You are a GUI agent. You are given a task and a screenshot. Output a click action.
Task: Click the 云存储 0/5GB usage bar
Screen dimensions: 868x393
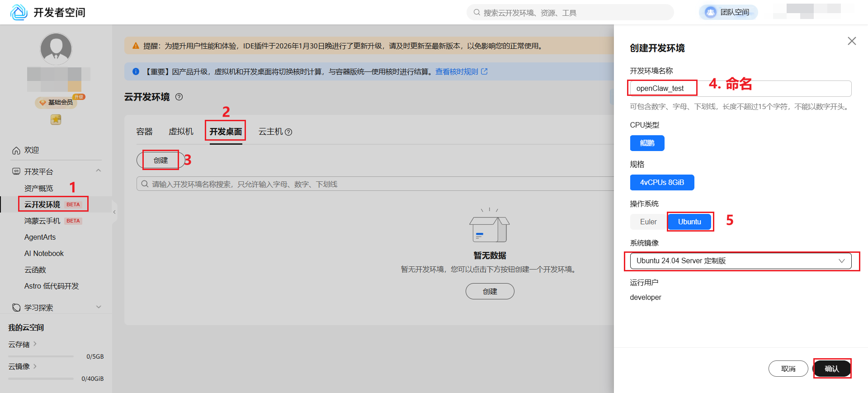(41, 356)
